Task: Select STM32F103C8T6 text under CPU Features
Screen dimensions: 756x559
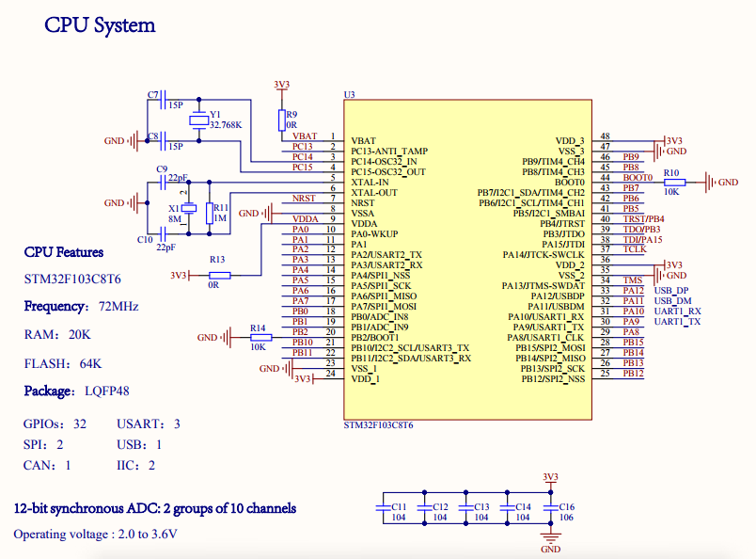Action: 72,279
